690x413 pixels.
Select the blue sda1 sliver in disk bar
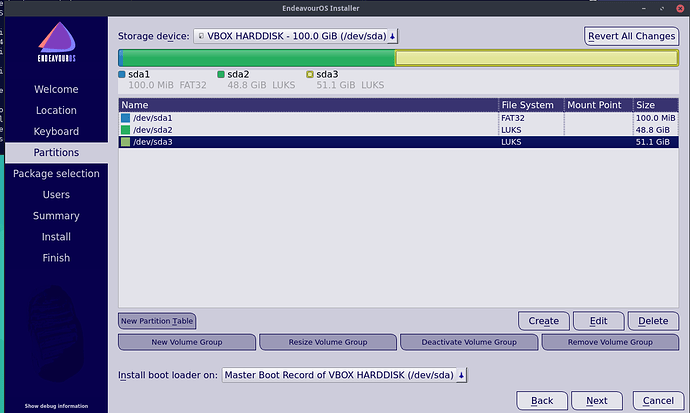pyautogui.click(x=121, y=58)
